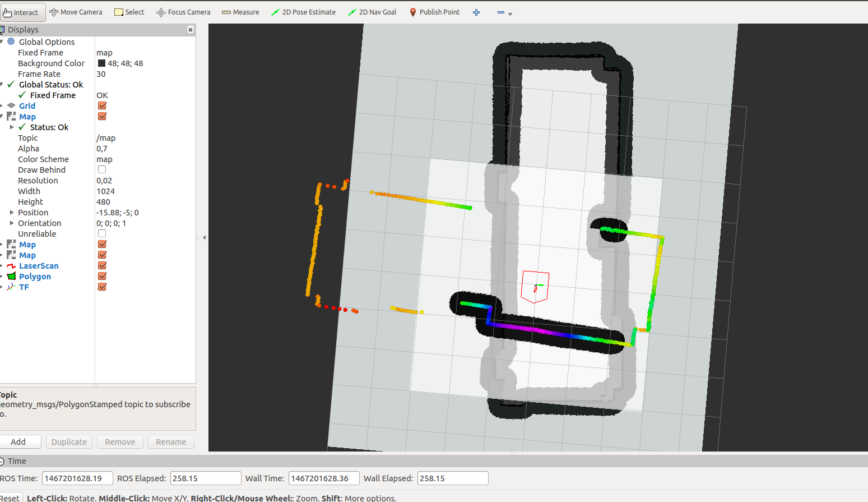Screen dimensions: 868x502
Task: Click the blue minus remove-tool icon
Action: (500, 12)
